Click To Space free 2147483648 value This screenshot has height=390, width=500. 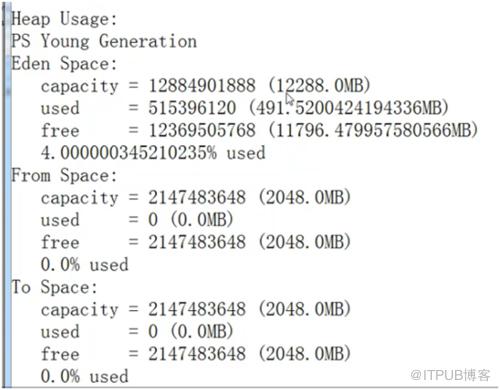pyautogui.click(x=197, y=354)
